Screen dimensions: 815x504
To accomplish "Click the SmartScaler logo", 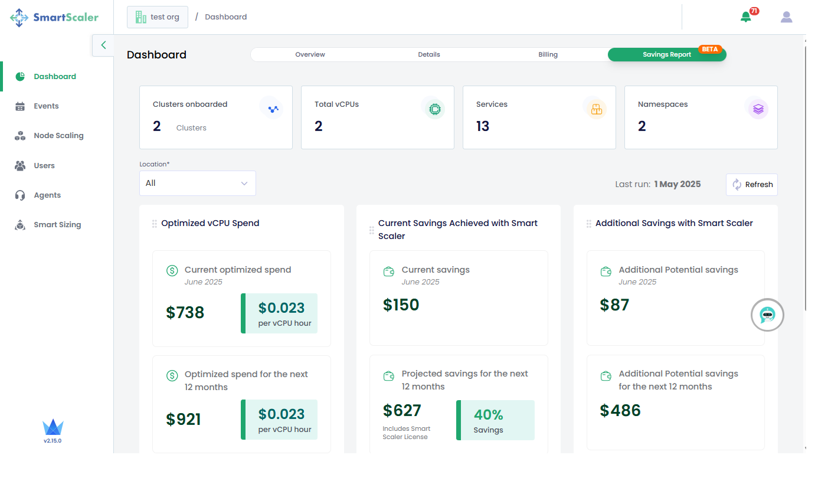I will tap(54, 17).
